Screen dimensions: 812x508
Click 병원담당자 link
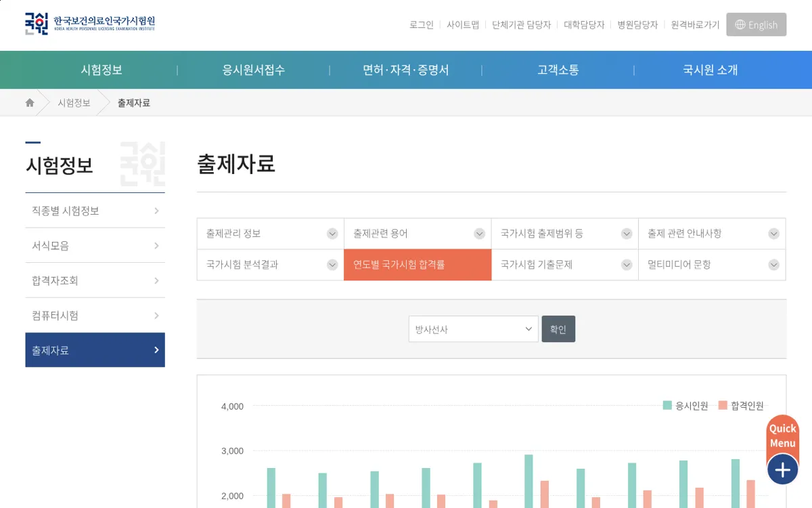637,24
